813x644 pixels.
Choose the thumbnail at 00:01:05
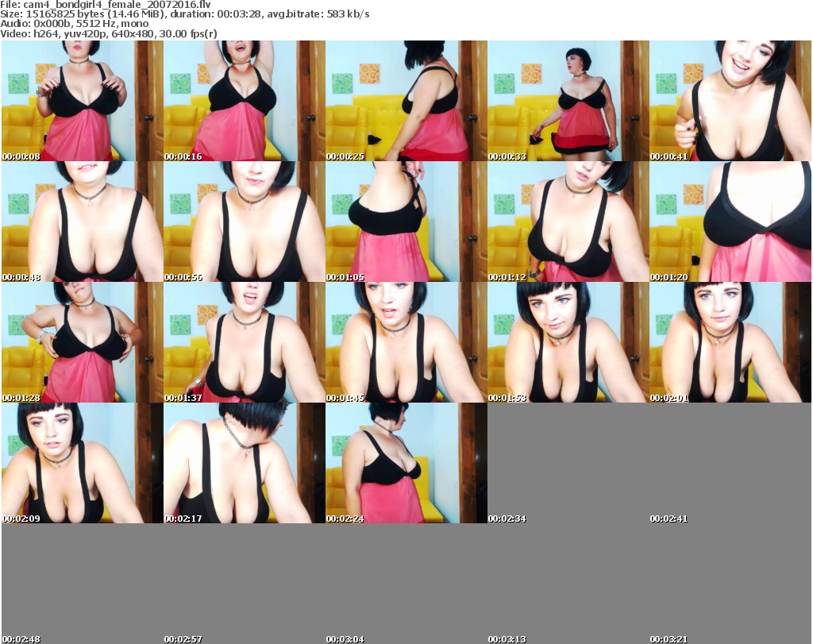[x=406, y=222]
